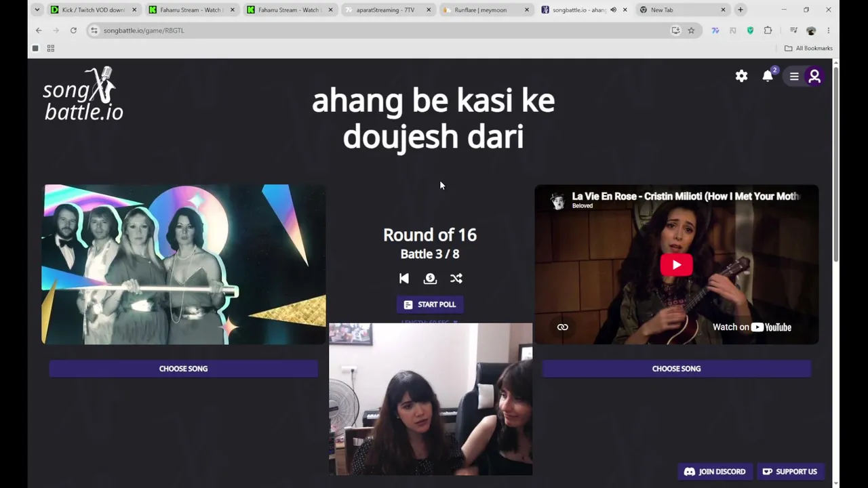Screen dimensions: 868x488
Task: Start the poll
Action: pyautogui.click(x=430, y=304)
